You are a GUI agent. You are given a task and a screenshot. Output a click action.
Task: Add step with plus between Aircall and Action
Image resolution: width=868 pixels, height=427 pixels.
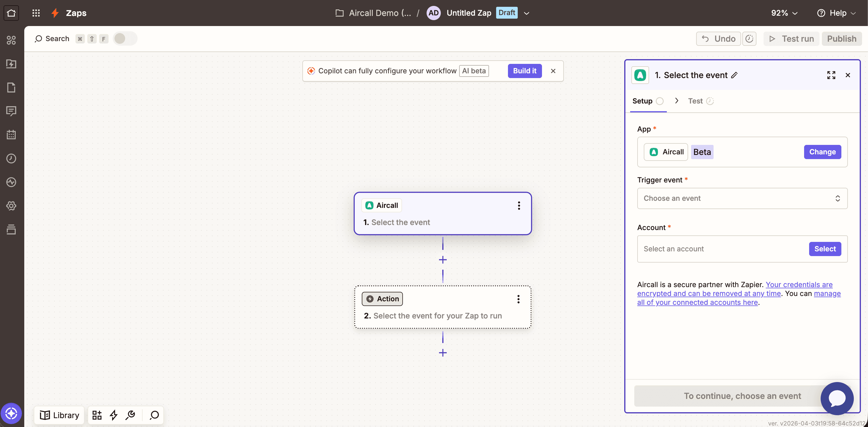[x=442, y=260]
